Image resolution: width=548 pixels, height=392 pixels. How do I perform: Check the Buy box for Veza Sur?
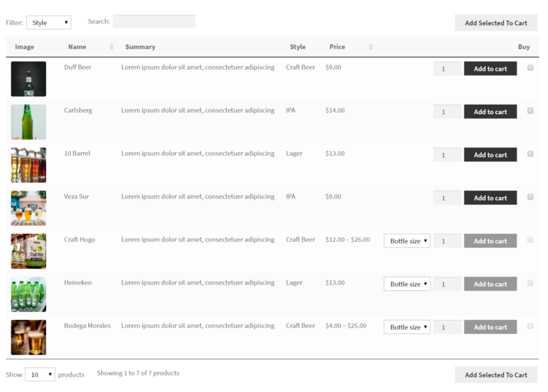(x=530, y=197)
